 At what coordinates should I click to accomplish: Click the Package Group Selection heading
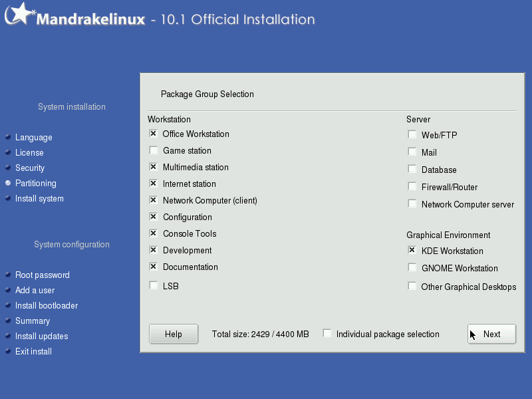[207, 94]
